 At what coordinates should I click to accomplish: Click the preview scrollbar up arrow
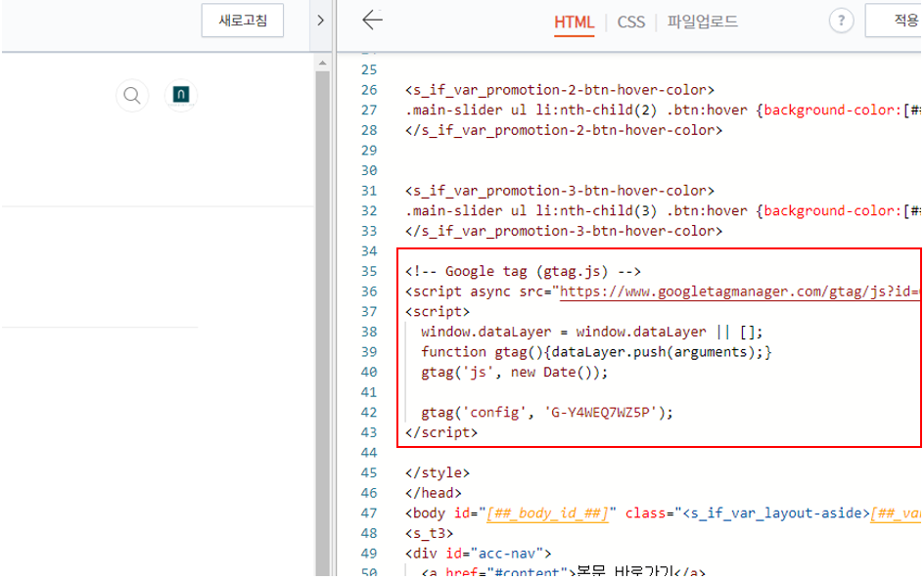322,63
